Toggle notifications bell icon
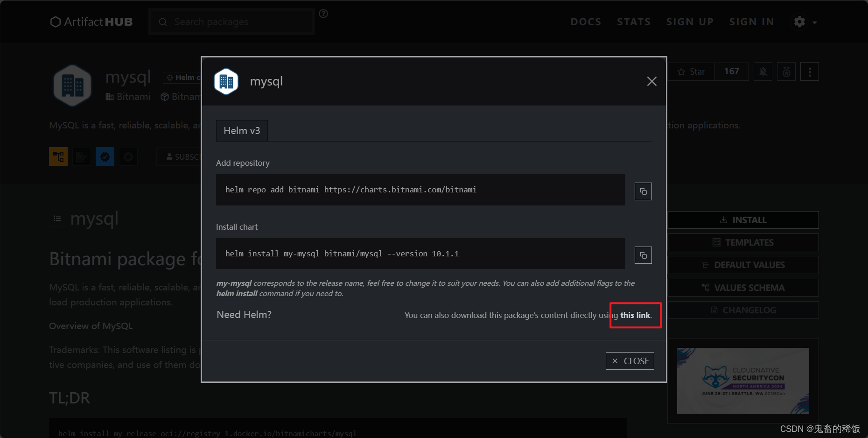The image size is (868, 438). click(x=763, y=71)
